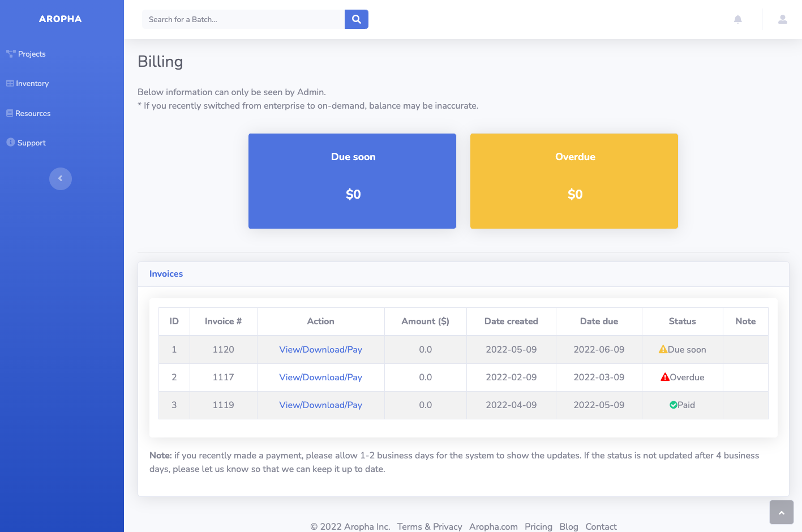This screenshot has height=532, width=802.
Task: Open the Inventory section via its grid icon
Action: pyautogui.click(x=10, y=83)
